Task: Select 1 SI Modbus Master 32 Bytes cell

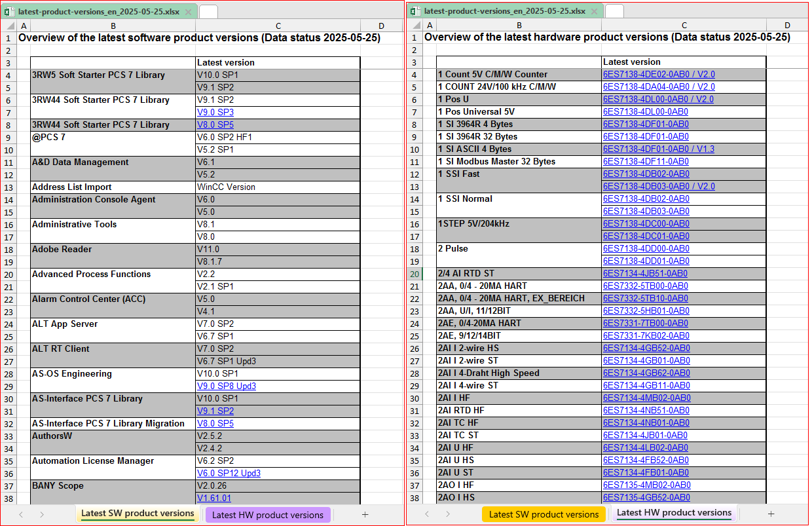Action: (519, 161)
